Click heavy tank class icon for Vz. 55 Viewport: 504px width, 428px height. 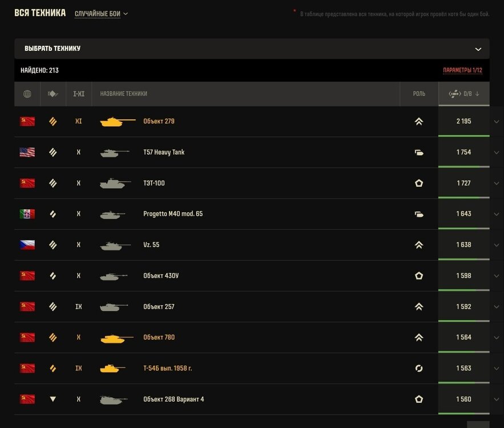53,245
